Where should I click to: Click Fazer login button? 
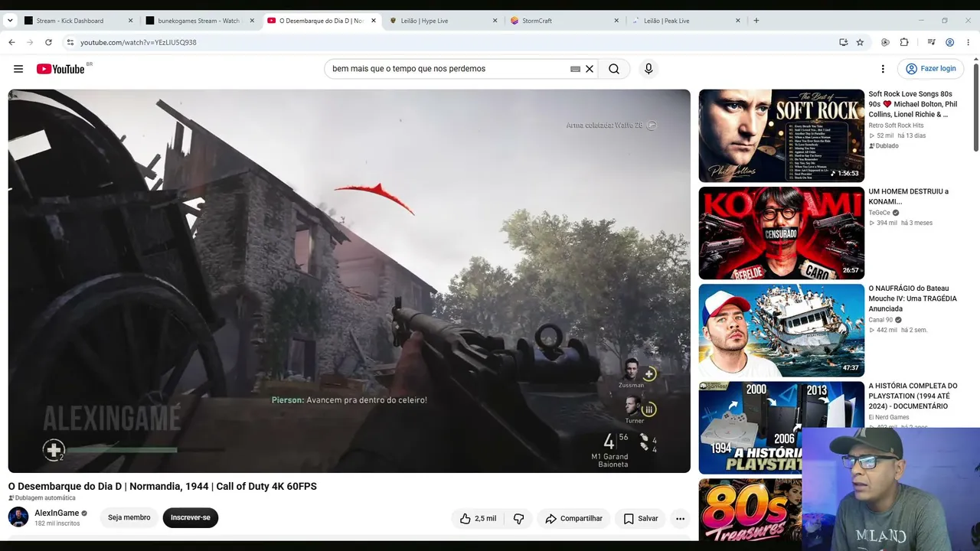coord(930,69)
